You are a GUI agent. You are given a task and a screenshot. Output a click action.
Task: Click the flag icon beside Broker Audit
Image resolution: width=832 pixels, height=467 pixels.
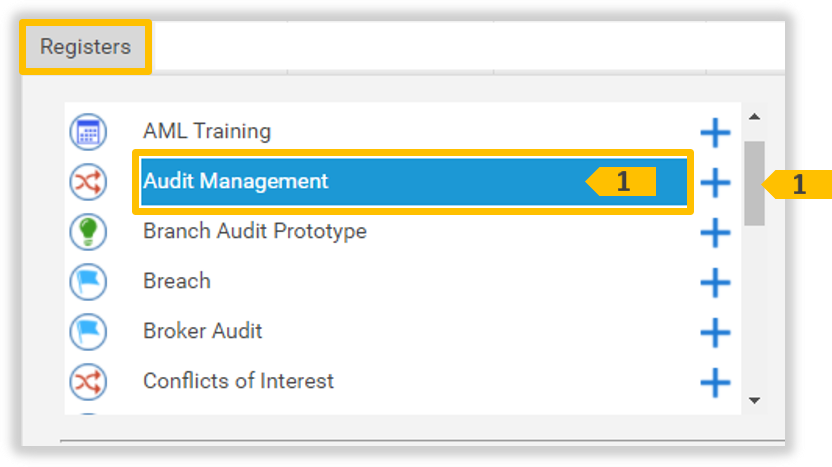87,332
